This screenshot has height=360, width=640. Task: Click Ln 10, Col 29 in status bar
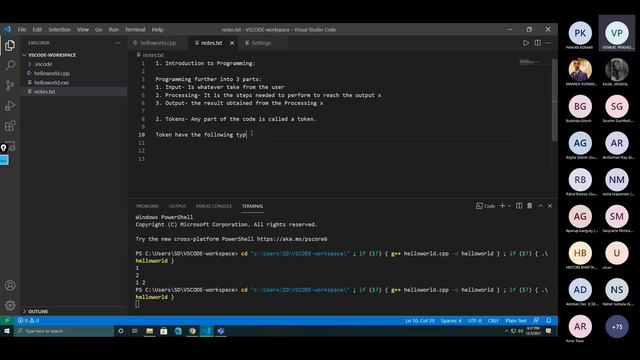[x=420, y=320]
